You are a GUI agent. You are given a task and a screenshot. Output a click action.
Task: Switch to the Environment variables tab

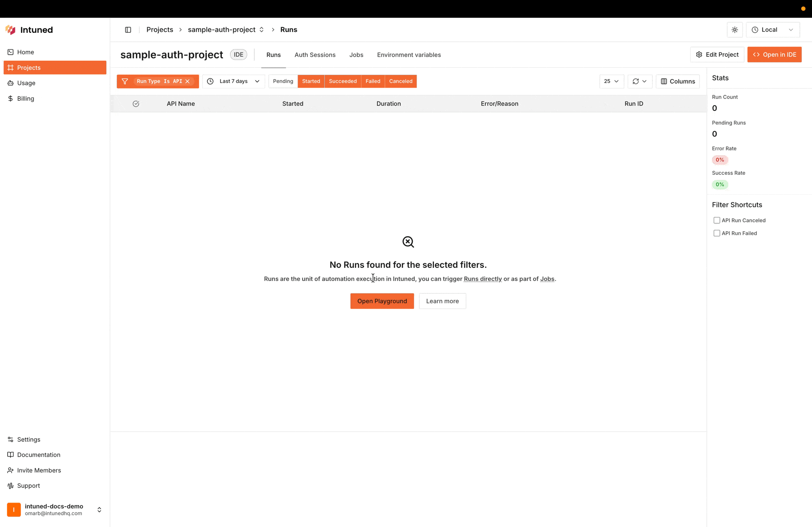(409, 55)
